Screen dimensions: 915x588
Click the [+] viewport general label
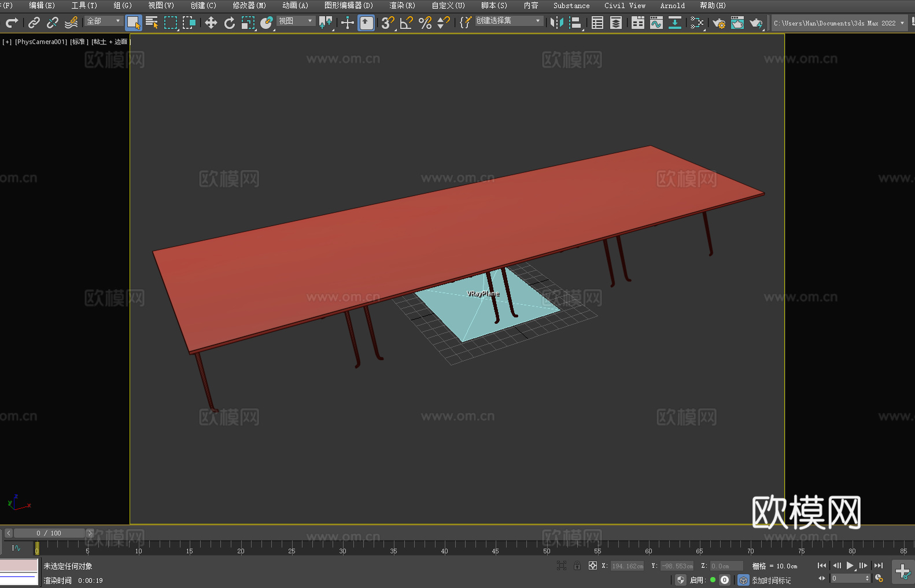7,42
